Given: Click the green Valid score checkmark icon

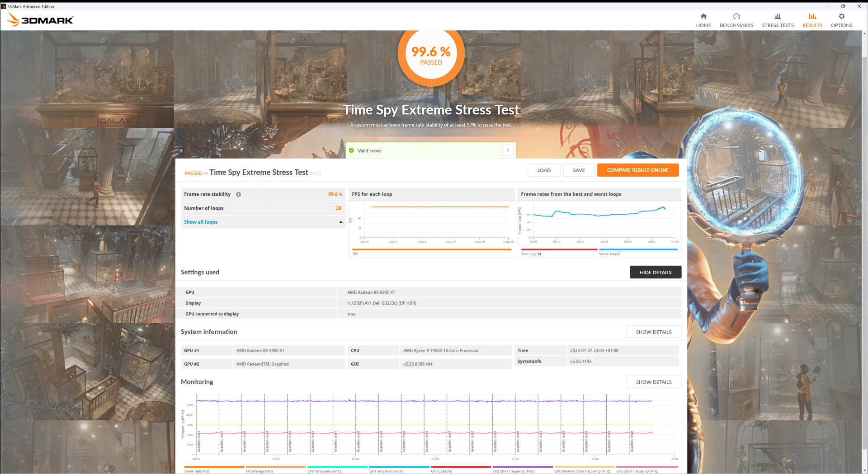Looking at the screenshot, I should (351, 150).
